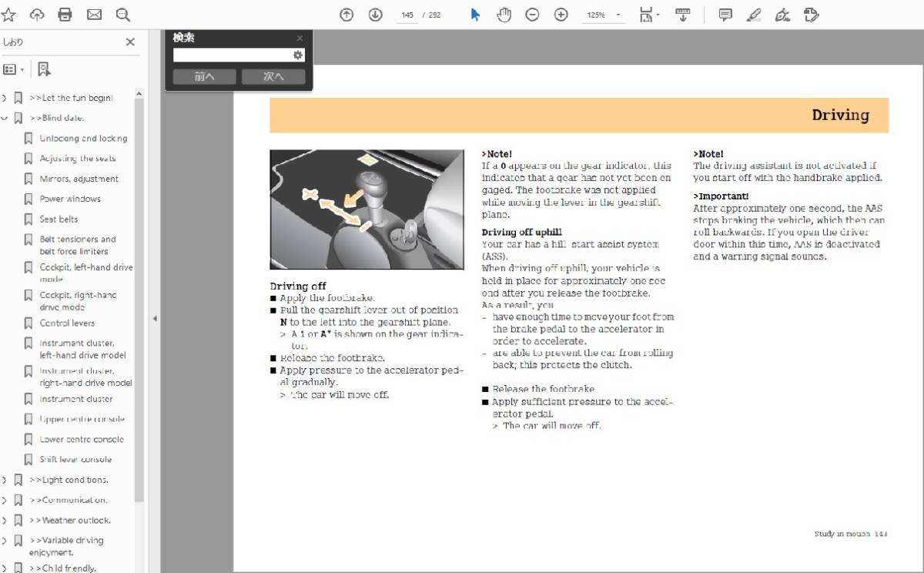
Task: Print the document with printer icon
Action: (65, 15)
